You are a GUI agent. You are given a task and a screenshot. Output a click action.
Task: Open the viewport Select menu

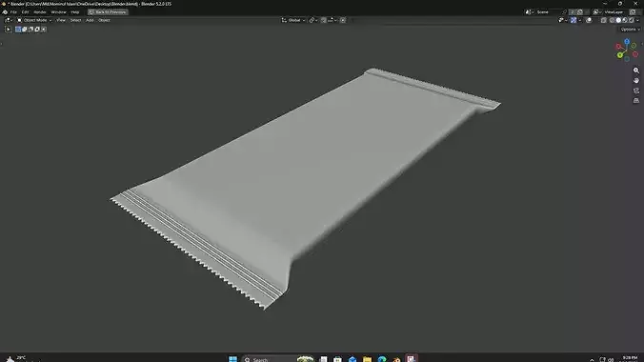(x=75, y=20)
